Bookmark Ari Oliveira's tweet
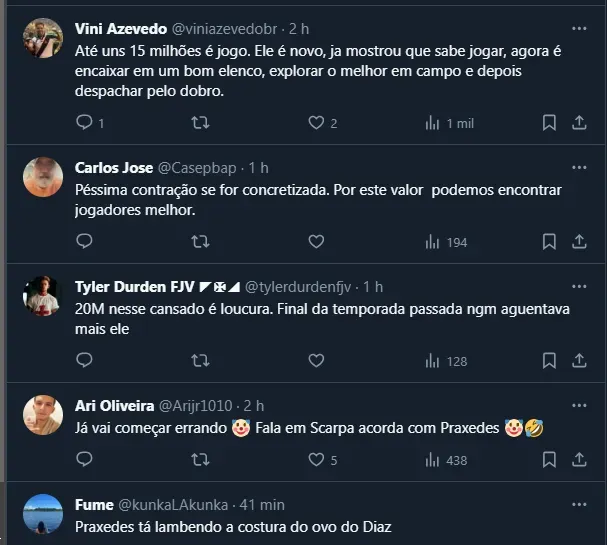The image size is (607, 545). (x=549, y=460)
